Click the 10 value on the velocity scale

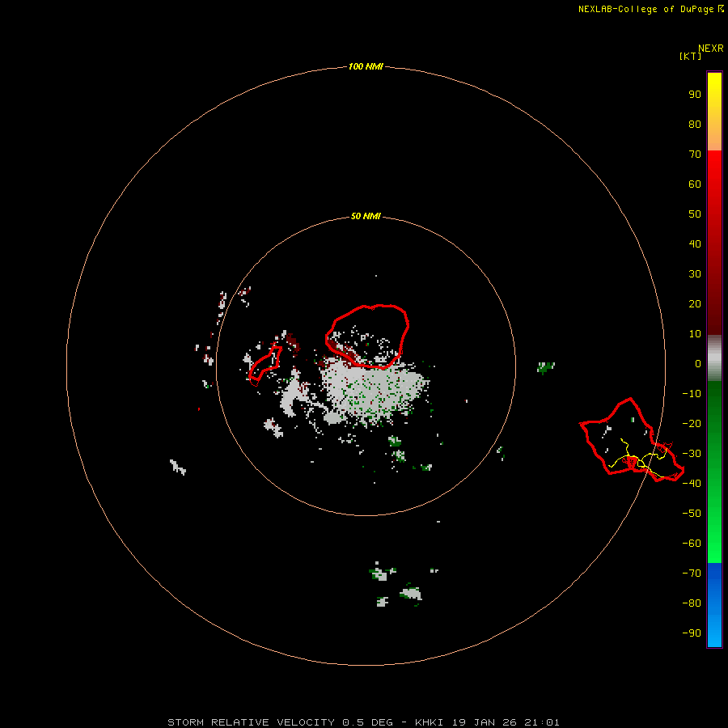[x=695, y=334]
